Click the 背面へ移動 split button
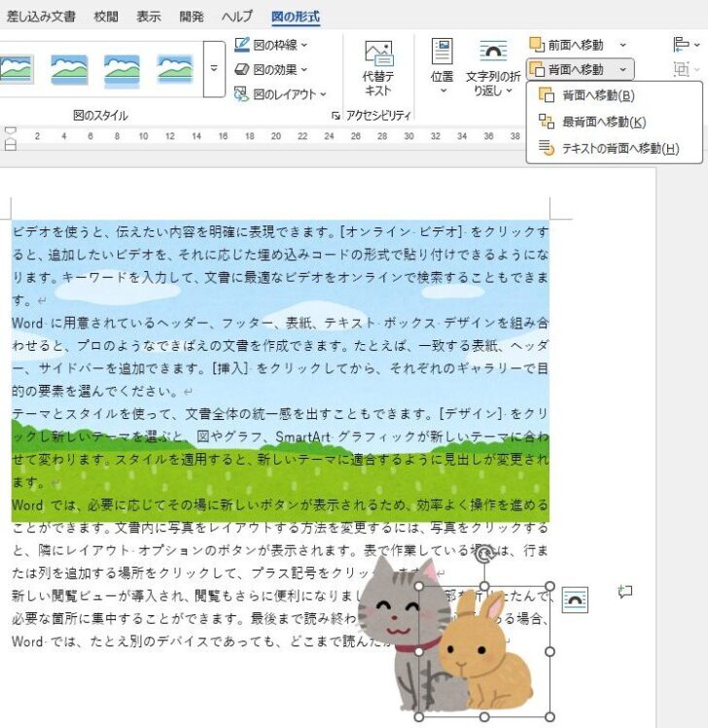The height and width of the screenshot is (728, 708). (567, 70)
